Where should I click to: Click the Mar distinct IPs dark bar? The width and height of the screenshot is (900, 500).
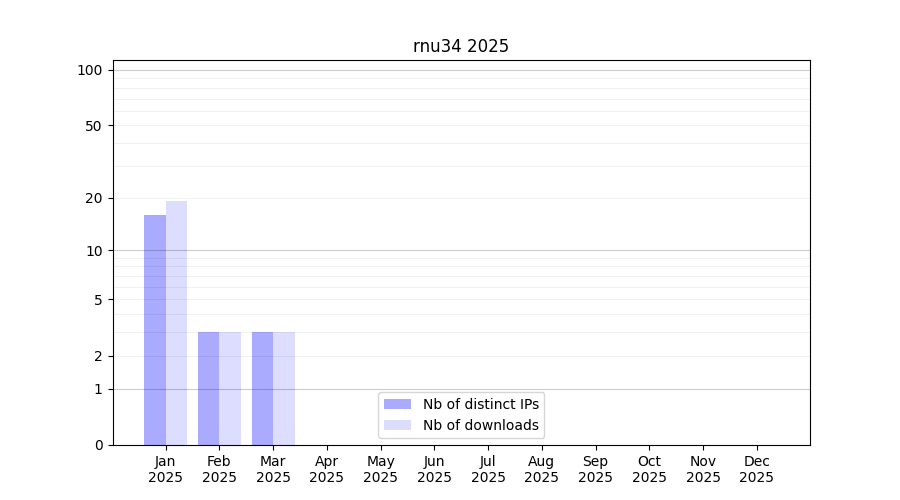(x=262, y=388)
